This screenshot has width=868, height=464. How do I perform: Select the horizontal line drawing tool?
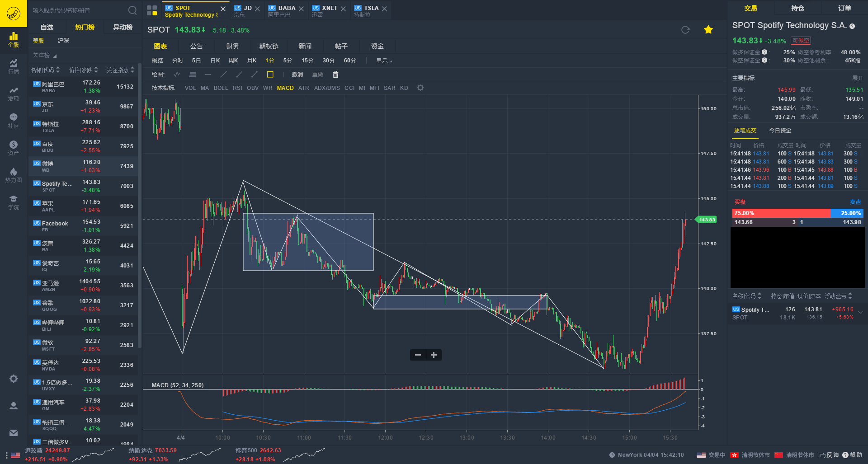[208, 75]
